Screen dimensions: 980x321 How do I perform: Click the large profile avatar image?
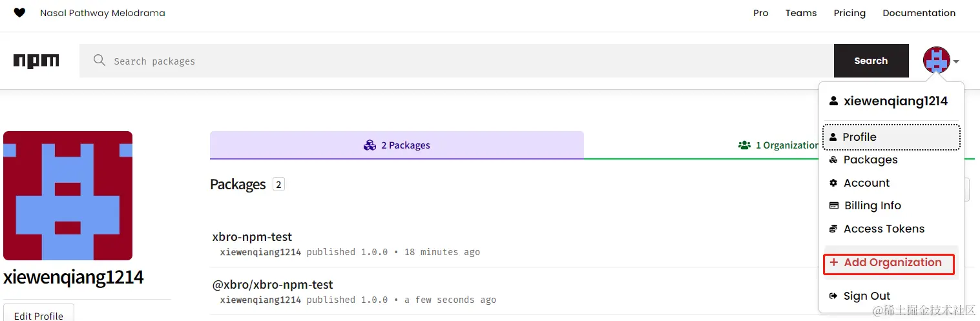(x=68, y=196)
